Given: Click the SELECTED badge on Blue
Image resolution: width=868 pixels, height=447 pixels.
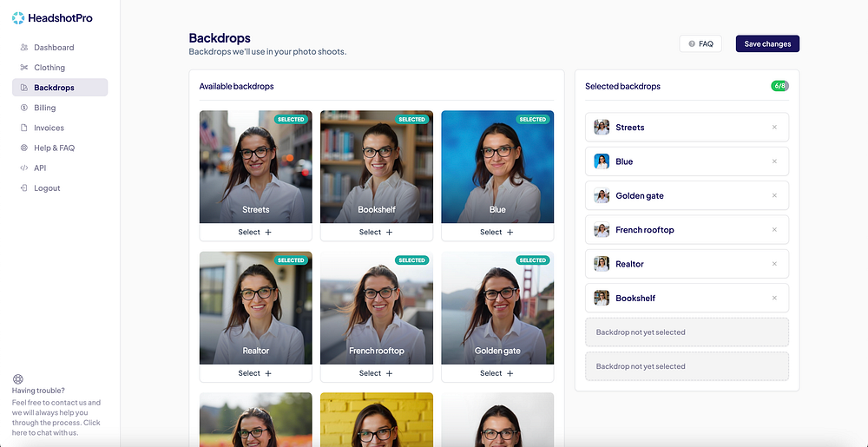Looking at the screenshot, I should [533, 119].
